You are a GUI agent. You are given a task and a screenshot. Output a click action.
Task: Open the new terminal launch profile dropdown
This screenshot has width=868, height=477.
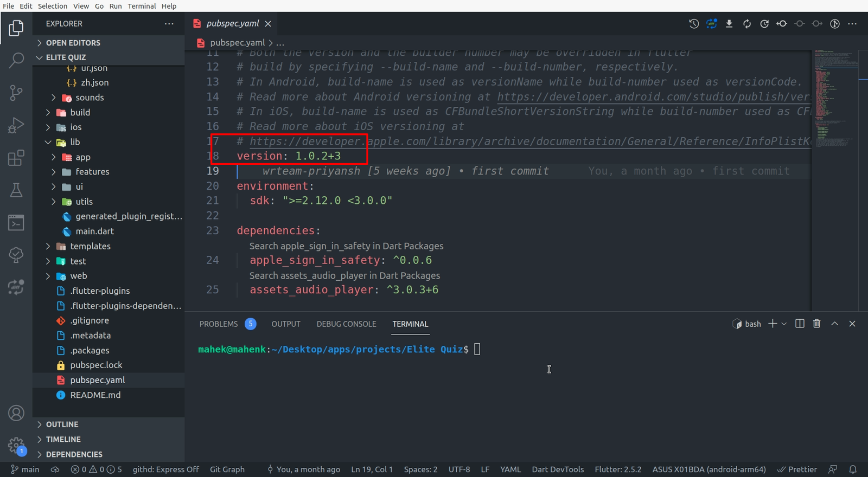tap(784, 324)
